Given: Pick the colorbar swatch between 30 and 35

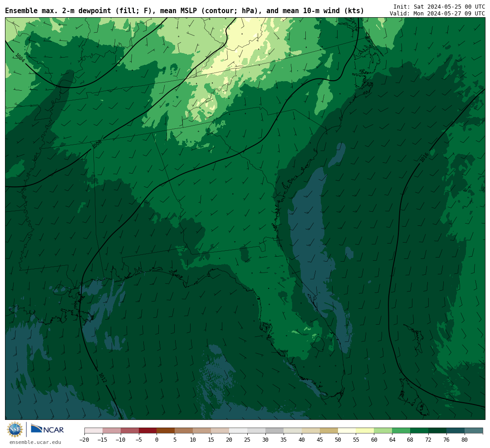Looking at the screenshot, I should [274, 431].
